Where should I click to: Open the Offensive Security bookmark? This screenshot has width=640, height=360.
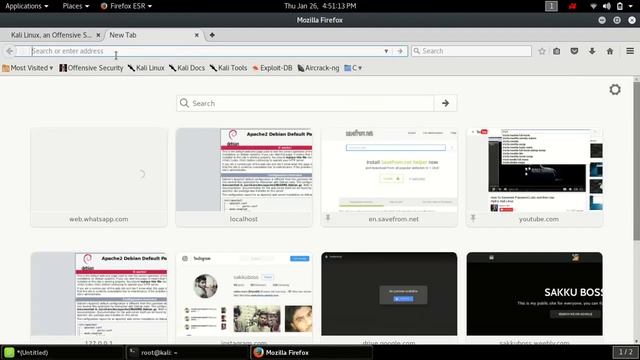point(91,68)
